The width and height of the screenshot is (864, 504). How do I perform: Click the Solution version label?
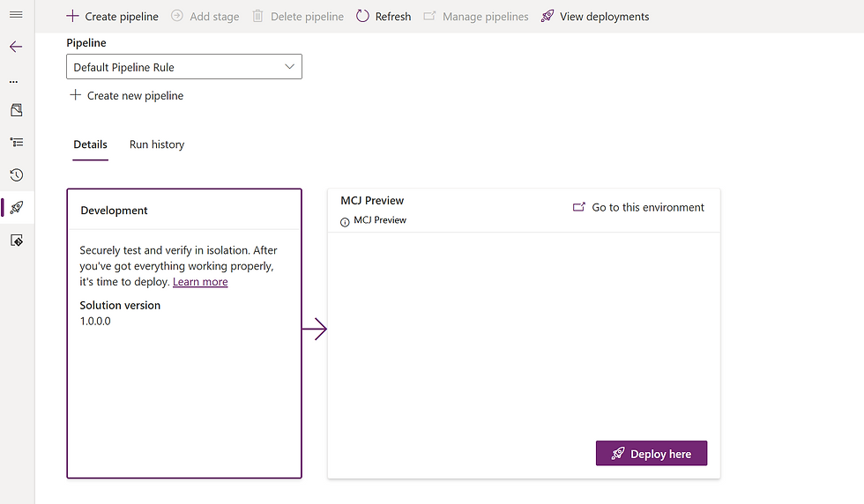[120, 305]
